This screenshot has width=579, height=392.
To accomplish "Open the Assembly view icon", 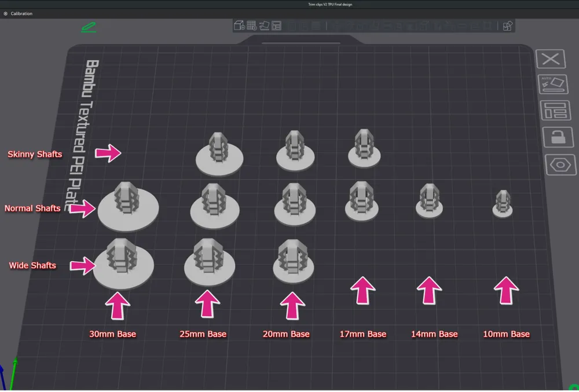I will click(x=508, y=26).
